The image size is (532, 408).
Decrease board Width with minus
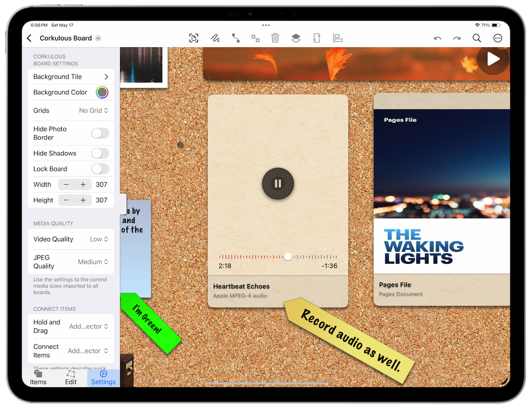[66, 185]
